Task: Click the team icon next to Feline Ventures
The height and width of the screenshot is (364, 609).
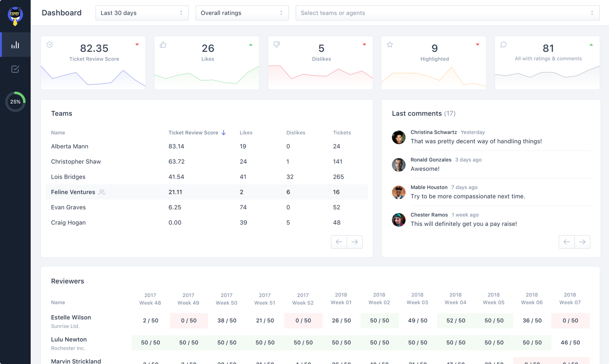Action: pos(102,192)
